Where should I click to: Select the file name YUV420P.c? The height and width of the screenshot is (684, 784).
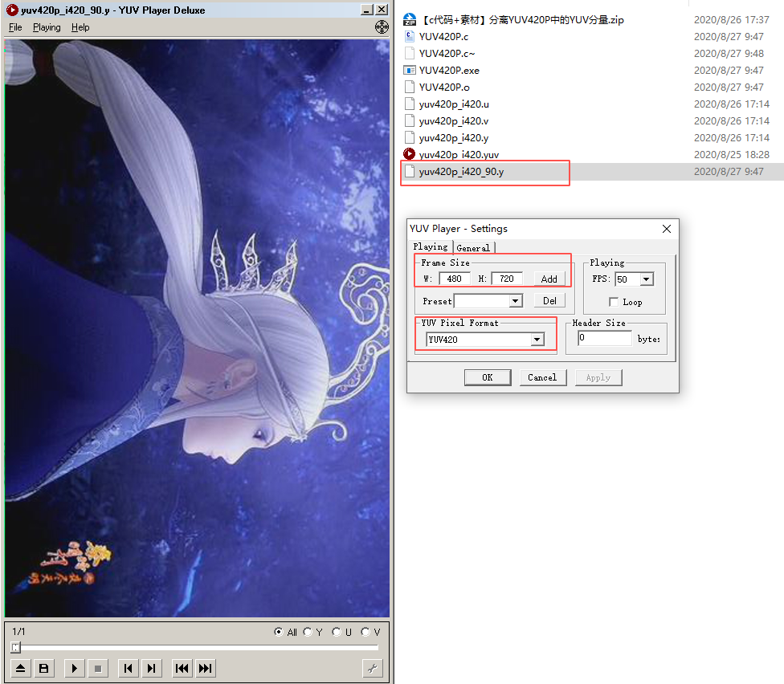pos(443,36)
